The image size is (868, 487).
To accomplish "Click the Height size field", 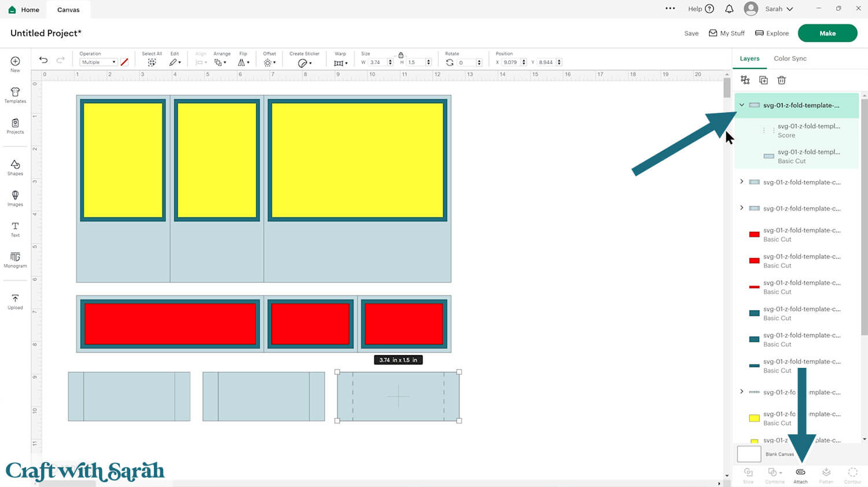I will (x=415, y=62).
